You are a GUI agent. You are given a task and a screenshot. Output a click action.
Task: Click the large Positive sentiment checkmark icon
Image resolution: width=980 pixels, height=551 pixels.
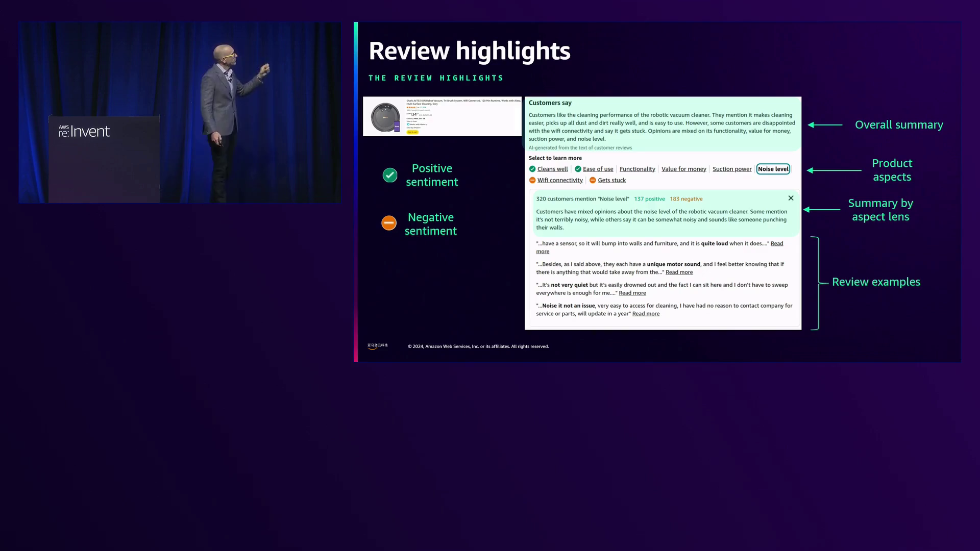[390, 176]
